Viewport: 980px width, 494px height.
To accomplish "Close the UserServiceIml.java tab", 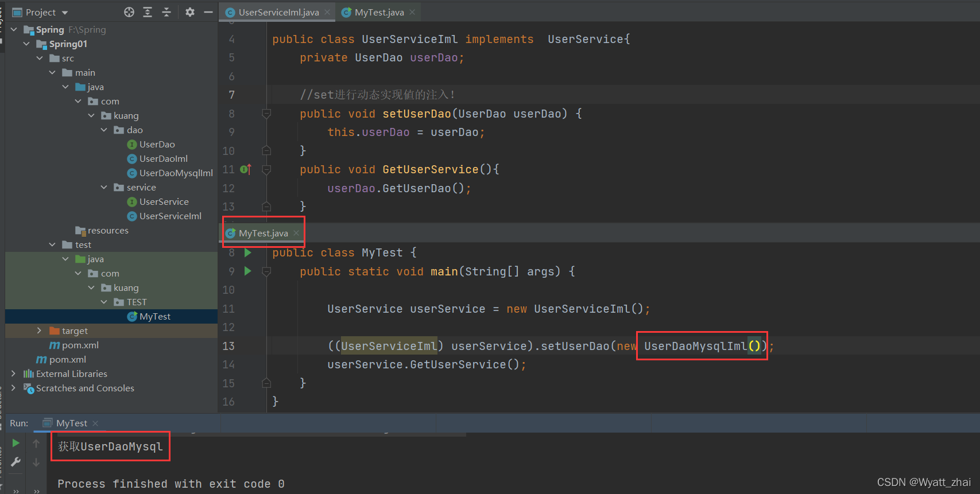I will (x=327, y=12).
